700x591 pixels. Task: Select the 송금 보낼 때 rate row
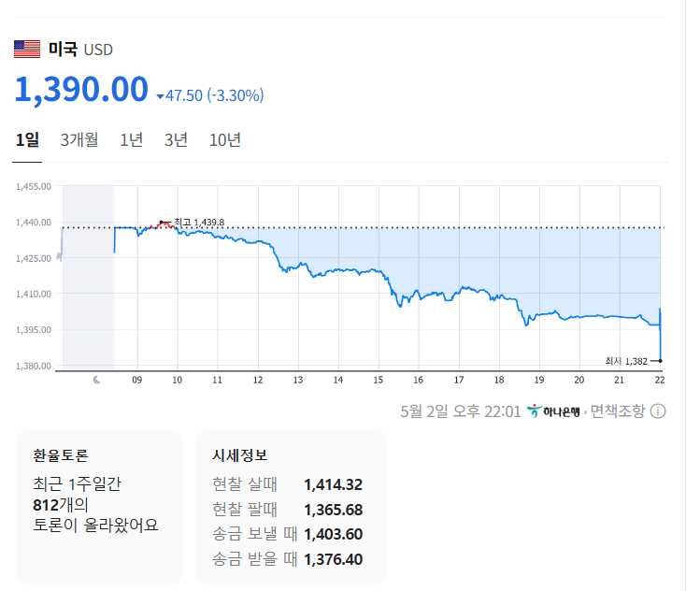pos(287,535)
